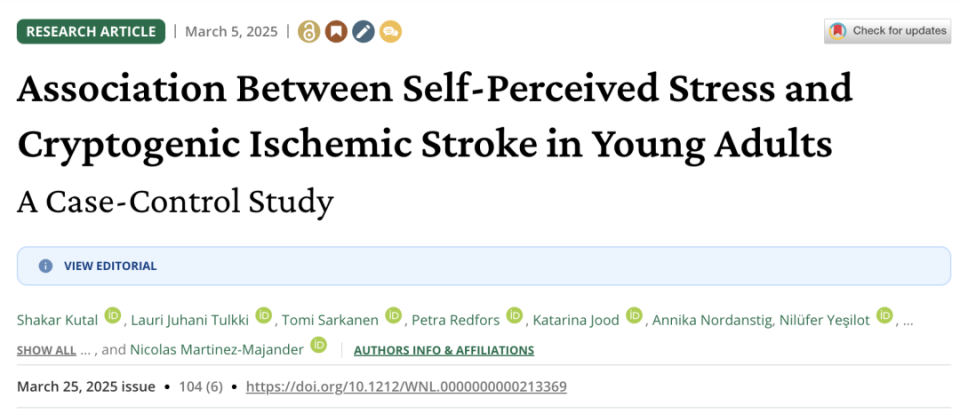Open Tomi Sarkanen's ORCID iD icon
Screen dimensions: 960x414
pos(393,315)
